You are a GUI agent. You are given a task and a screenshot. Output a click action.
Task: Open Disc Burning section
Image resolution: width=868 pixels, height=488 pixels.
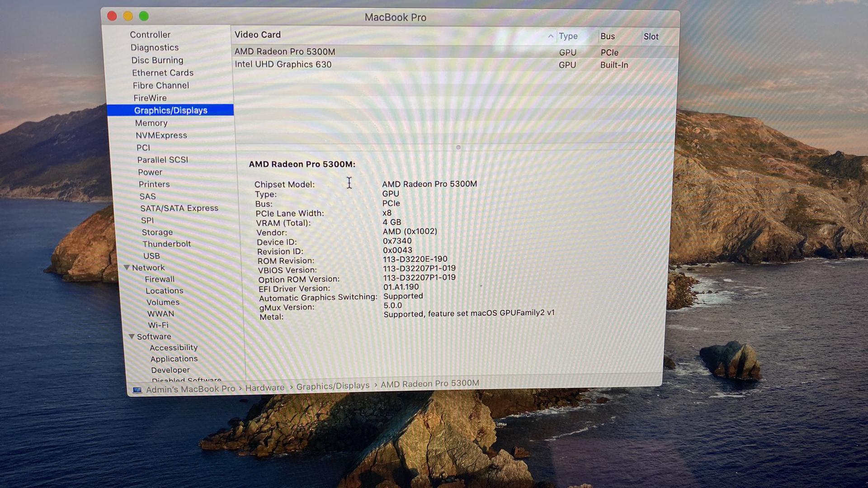157,60
